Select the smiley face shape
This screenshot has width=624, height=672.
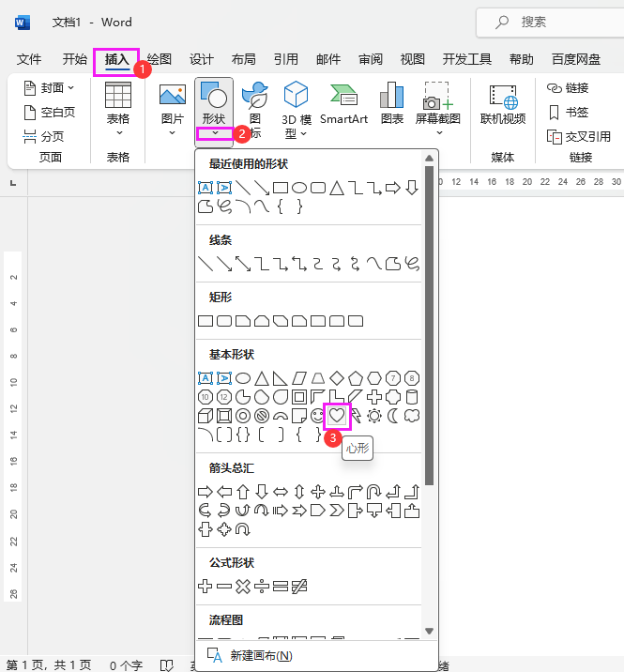318,416
